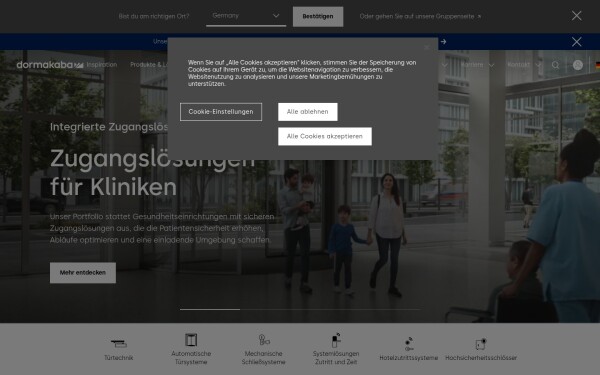The image size is (600, 375).
Task: Click the Kontakt chevron arrow
Action: [x=538, y=65]
